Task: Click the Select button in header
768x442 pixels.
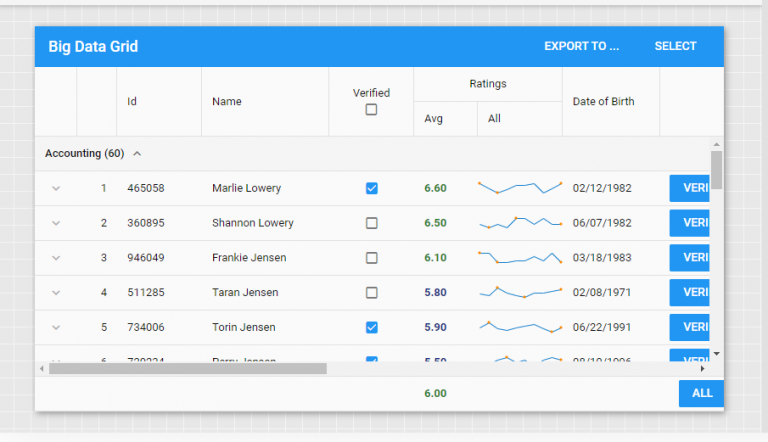Action: (x=675, y=46)
